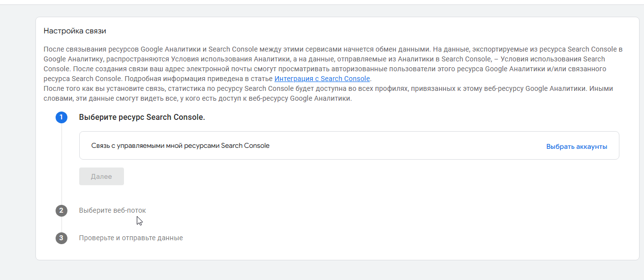This screenshot has width=644, height=280.
Task: Open the 'Интеграция с Search Console' article link
Action: pos(322,79)
